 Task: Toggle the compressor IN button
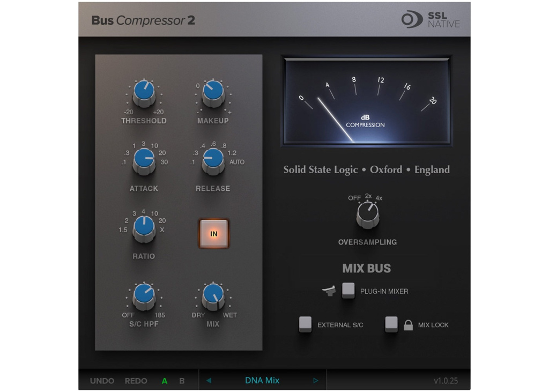[x=213, y=232]
